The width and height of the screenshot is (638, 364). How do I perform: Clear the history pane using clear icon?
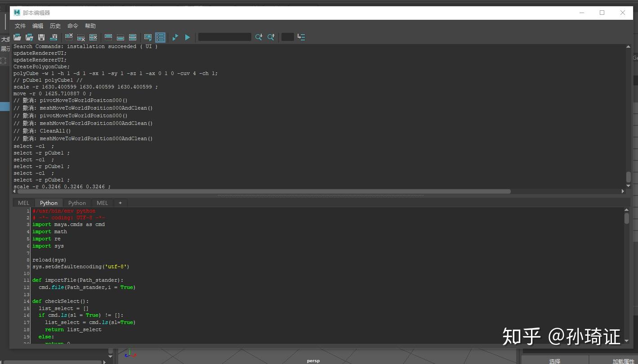68,37
